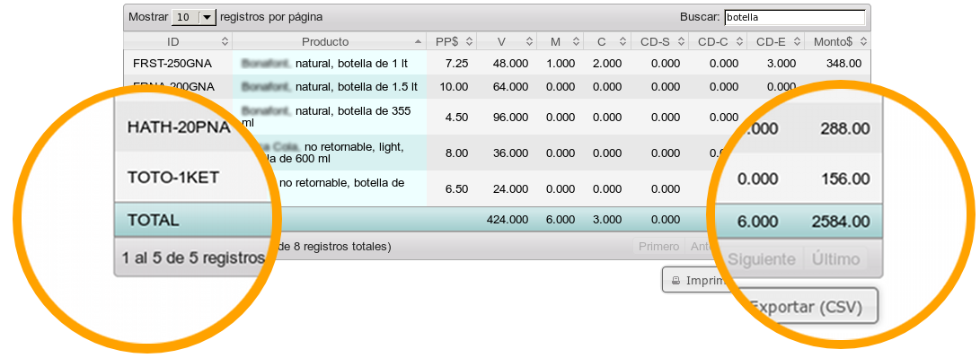
Task: Click the 2584.00 total amount
Action: tap(841, 222)
